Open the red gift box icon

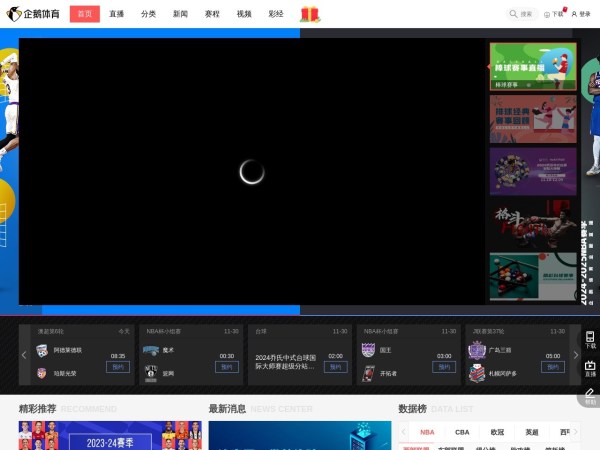(310, 14)
